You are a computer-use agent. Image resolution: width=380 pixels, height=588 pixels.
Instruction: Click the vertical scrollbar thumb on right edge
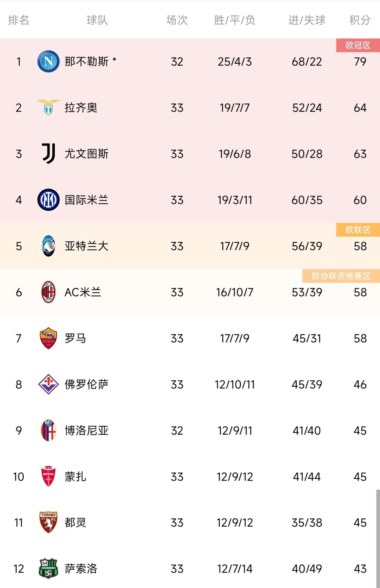click(x=378, y=538)
